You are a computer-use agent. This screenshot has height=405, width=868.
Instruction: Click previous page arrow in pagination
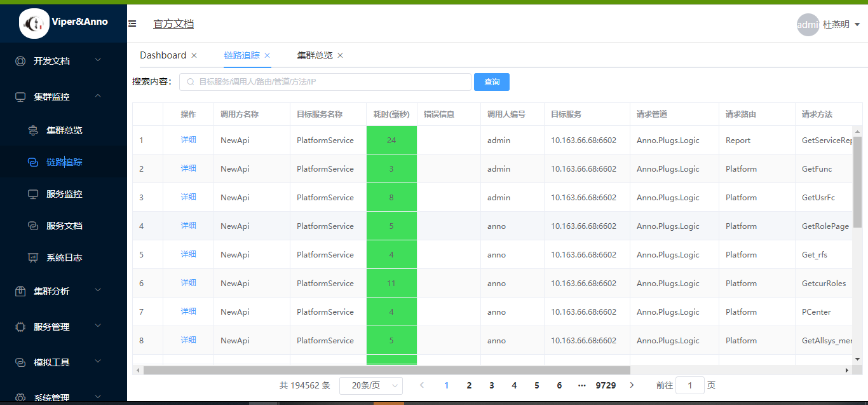click(x=422, y=385)
